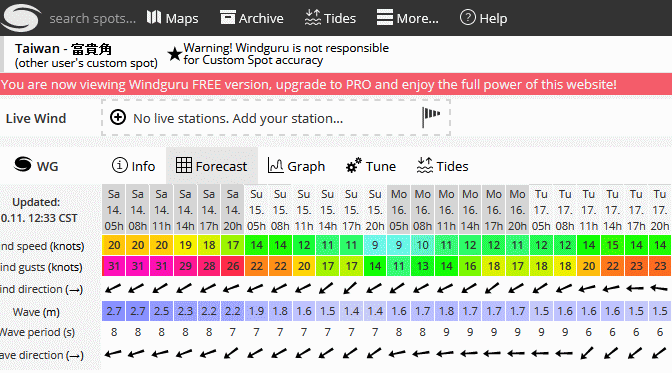Focus the search spots input field
The height and width of the screenshot is (373, 672).
point(92,18)
